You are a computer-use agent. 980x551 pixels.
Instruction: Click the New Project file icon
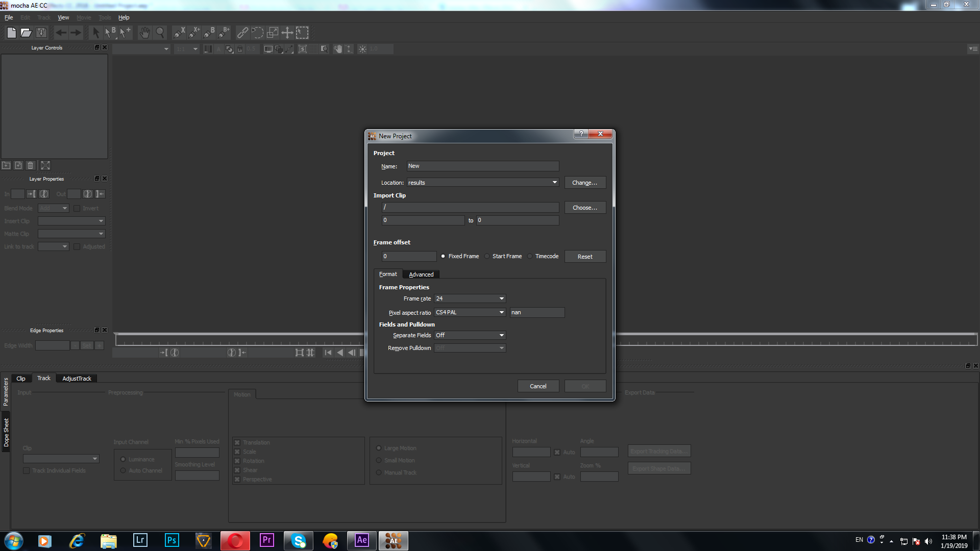coord(11,33)
